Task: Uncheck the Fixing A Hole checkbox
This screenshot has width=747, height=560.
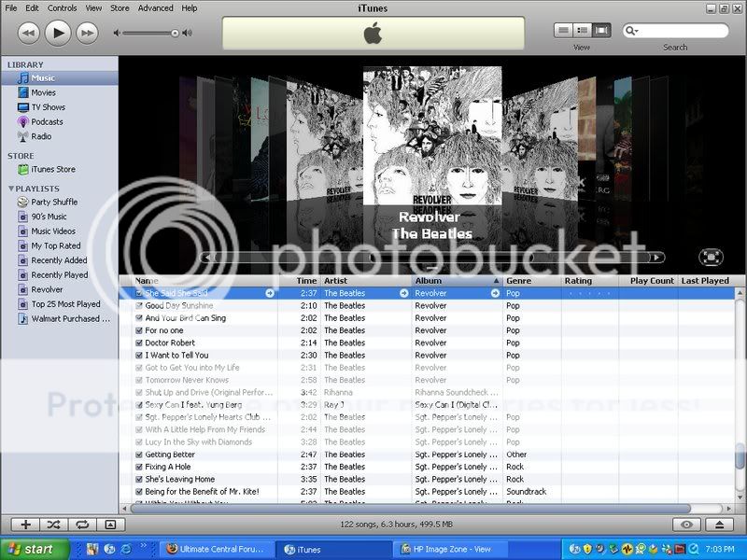Action: (139, 468)
